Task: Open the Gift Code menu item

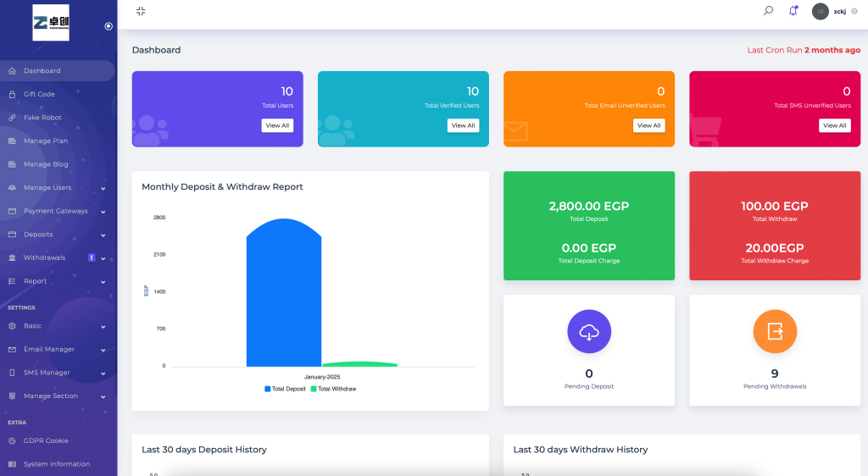Action: tap(57, 94)
